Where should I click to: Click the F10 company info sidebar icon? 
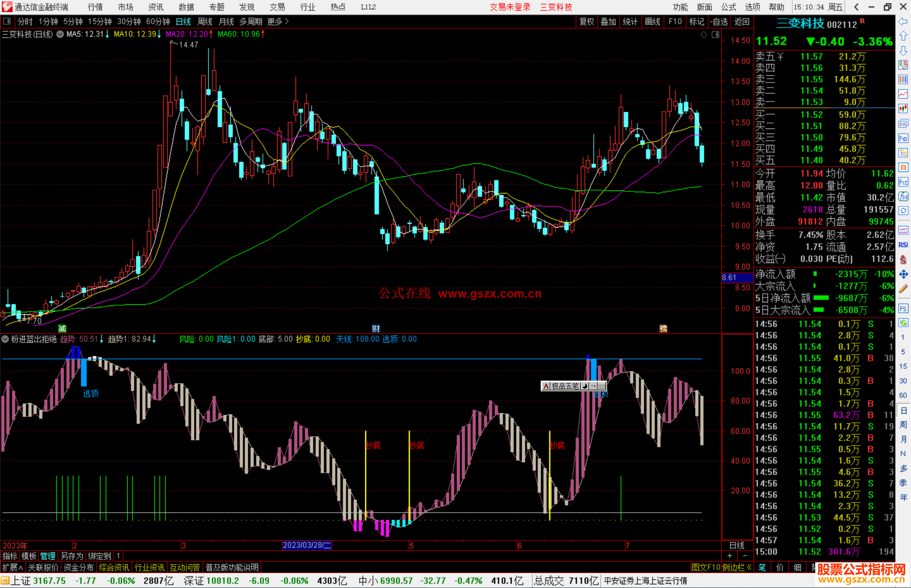tap(903, 138)
